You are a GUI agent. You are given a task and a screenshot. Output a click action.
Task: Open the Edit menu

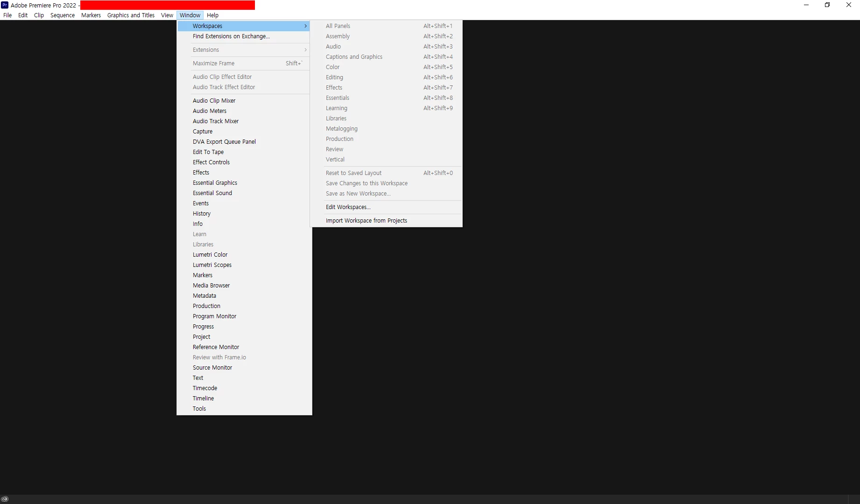(x=23, y=15)
